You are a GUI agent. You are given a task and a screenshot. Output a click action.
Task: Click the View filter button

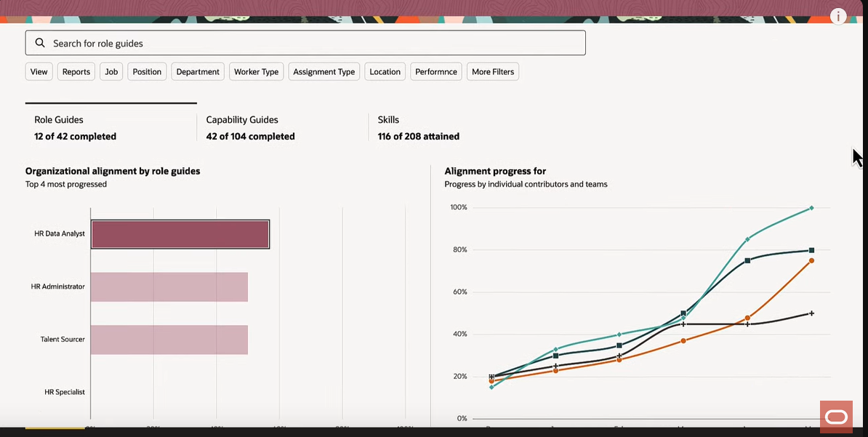pos(39,71)
